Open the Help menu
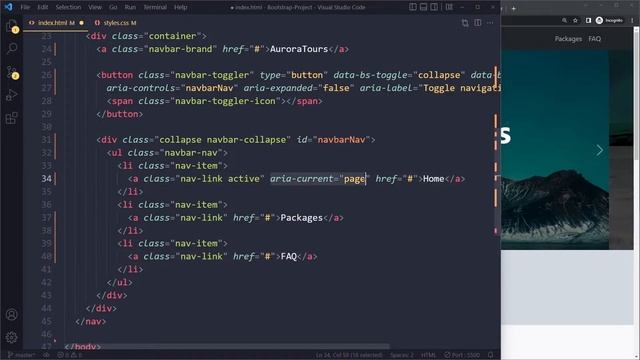The width and height of the screenshot is (640, 360). click(x=180, y=7)
